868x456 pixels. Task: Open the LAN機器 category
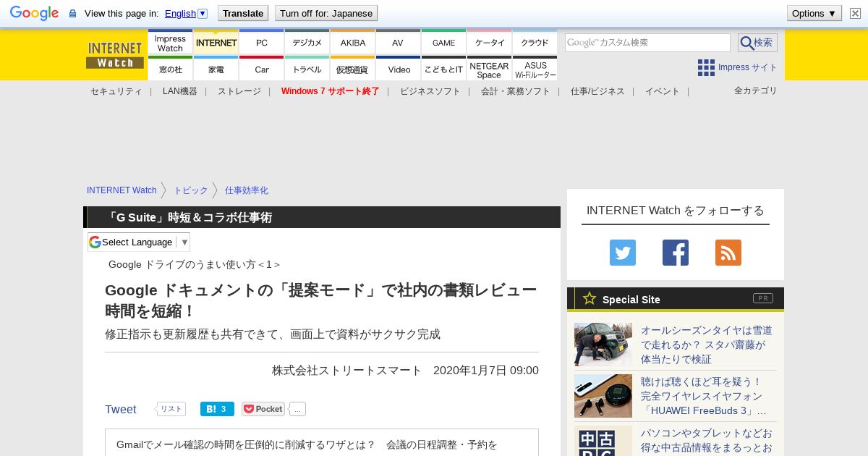pyautogui.click(x=180, y=91)
